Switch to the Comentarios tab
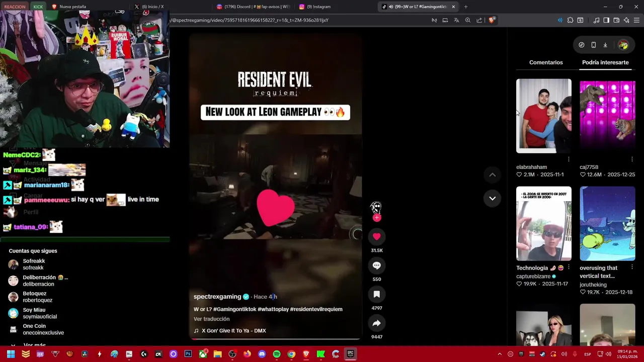The width and height of the screenshot is (644, 362). pos(546,62)
